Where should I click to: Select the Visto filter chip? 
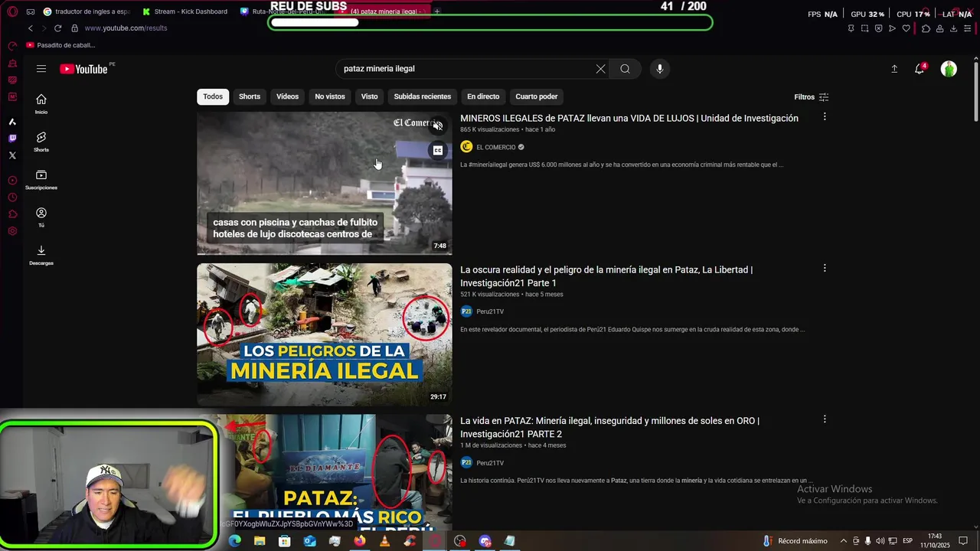point(370,96)
